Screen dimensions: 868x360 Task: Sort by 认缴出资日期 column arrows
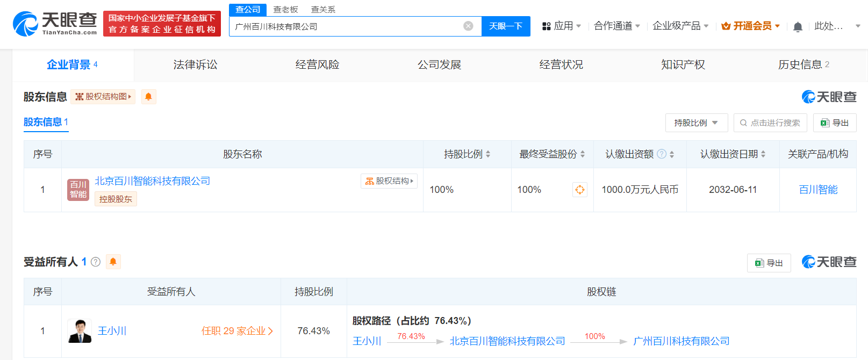(x=763, y=154)
